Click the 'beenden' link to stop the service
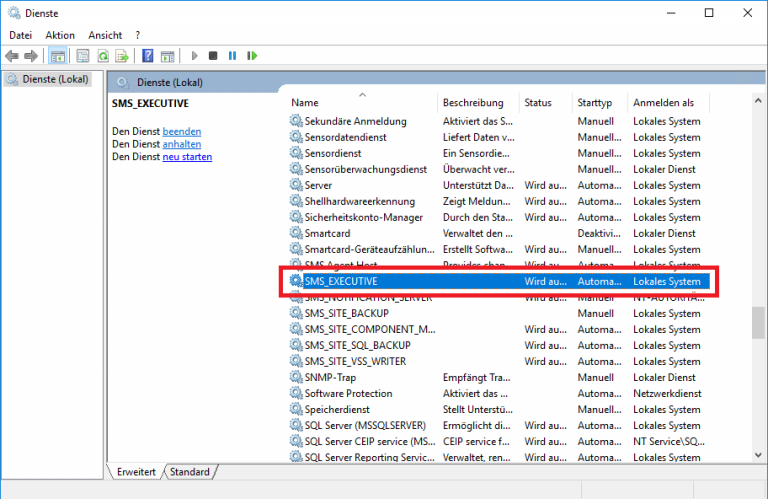Screen dimensions: 768x499 pyautogui.click(x=182, y=131)
